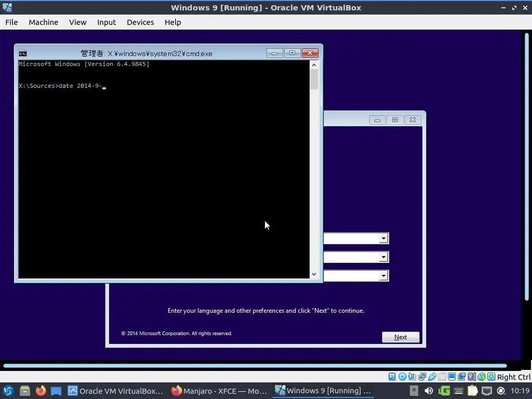Click the Microsoft Windows version line in cmd

pos(84,64)
